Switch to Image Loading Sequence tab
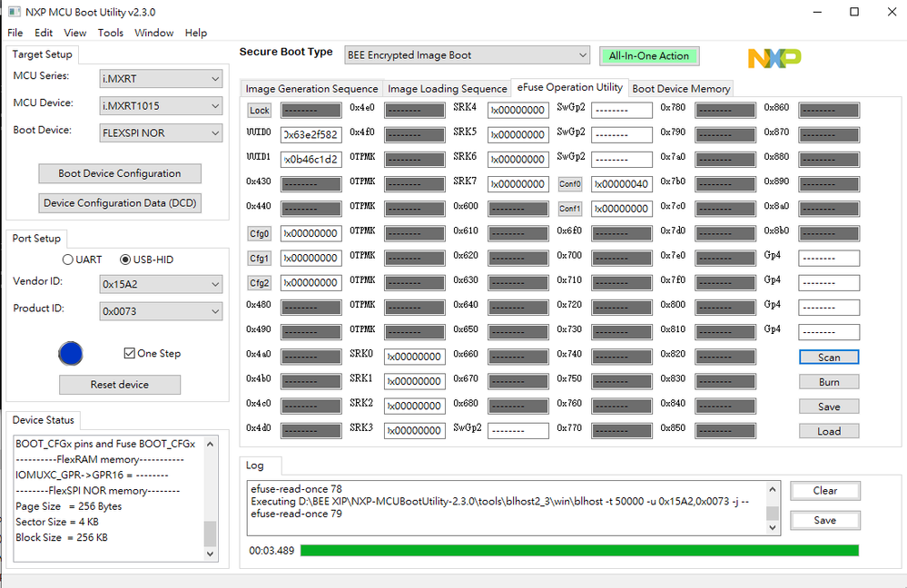Image resolution: width=907 pixels, height=588 pixels. click(447, 88)
